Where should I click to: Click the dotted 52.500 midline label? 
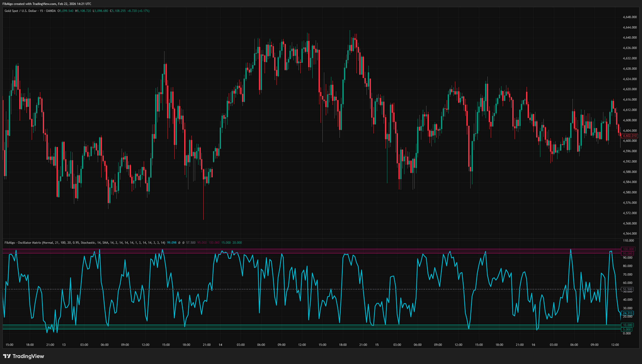click(x=627, y=289)
